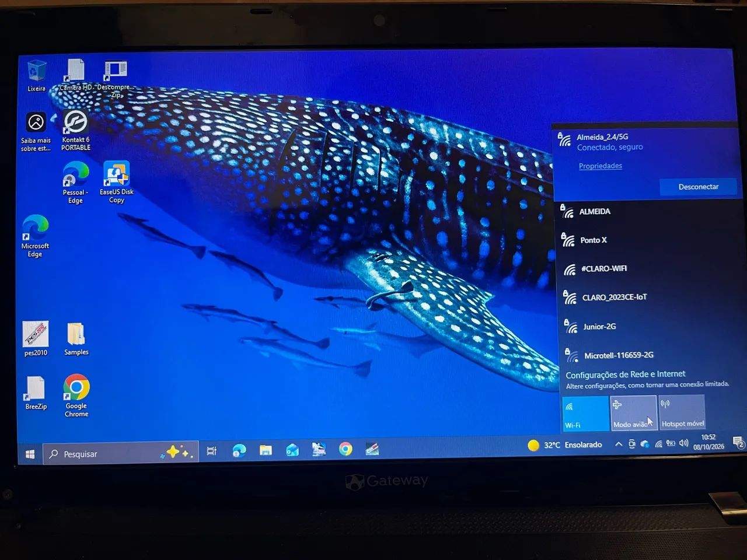
Task: Select the Google Chrome desktop shortcut
Action: point(76,395)
